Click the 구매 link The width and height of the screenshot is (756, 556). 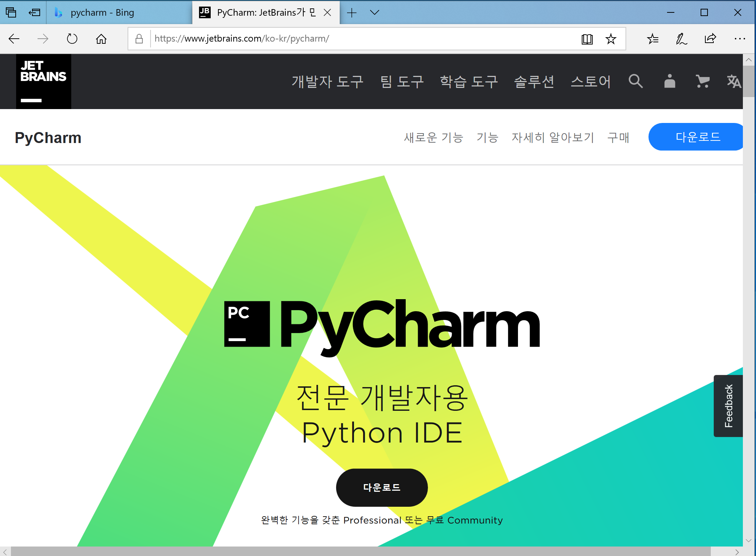tap(618, 137)
